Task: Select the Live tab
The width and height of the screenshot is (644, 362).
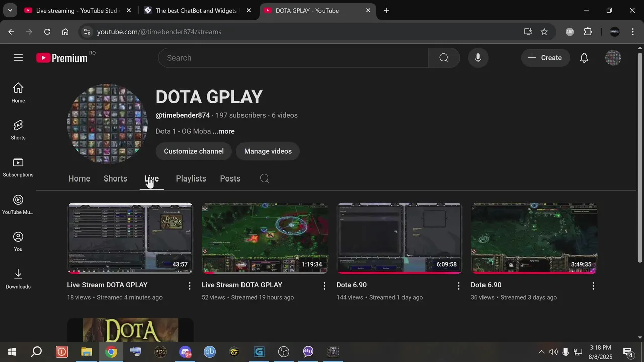Action: 151,178
